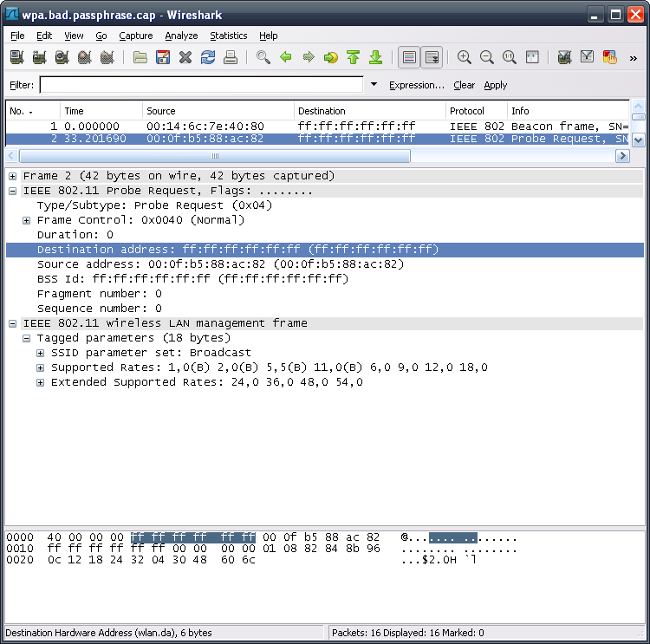Image resolution: width=650 pixels, height=644 pixels.
Task: Expand the SSID parameter set node
Action: [41, 353]
